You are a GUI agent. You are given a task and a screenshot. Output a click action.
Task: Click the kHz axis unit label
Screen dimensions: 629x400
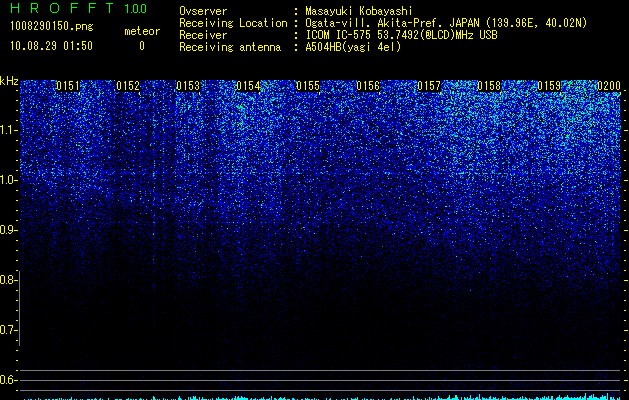pos(9,81)
